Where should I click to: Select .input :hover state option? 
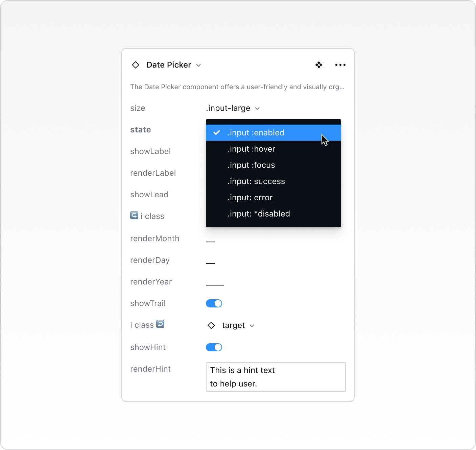coord(251,149)
